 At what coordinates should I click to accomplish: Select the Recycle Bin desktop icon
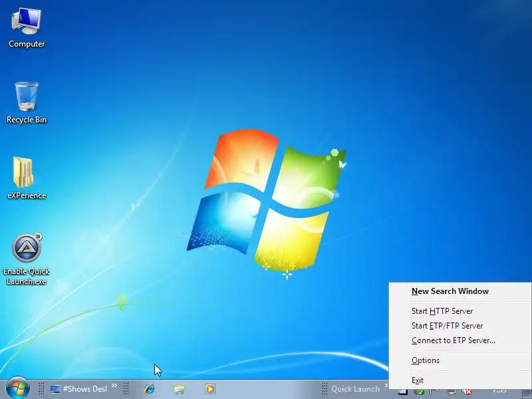click(x=27, y=96)
